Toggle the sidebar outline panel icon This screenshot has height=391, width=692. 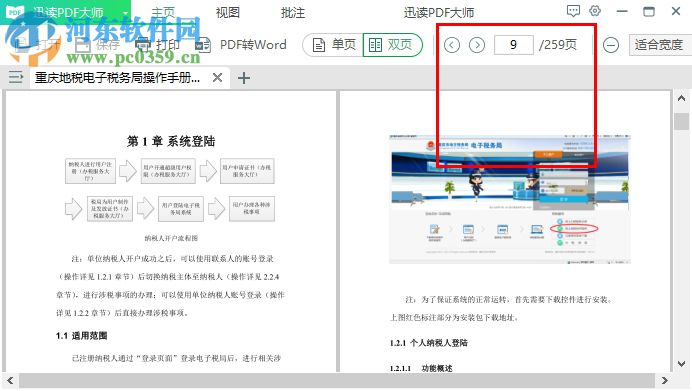pos(16,78)
